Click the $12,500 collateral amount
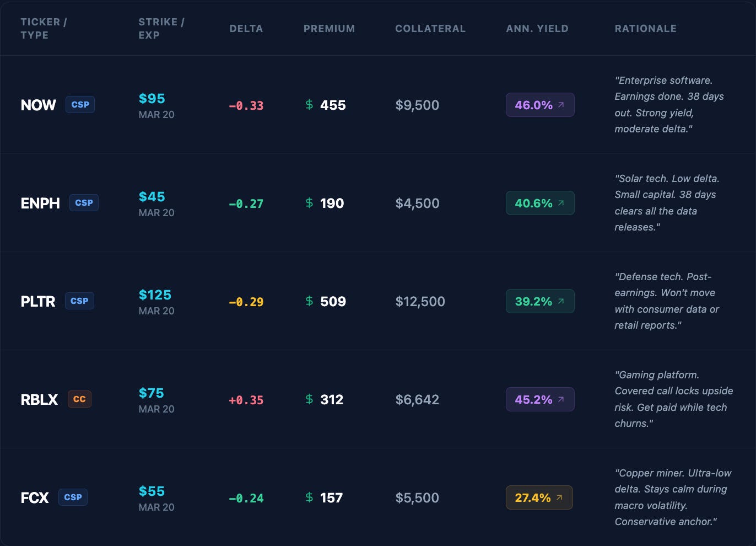Screen dimensions: 756x546 pyautogui.click(x=420, y=301)
